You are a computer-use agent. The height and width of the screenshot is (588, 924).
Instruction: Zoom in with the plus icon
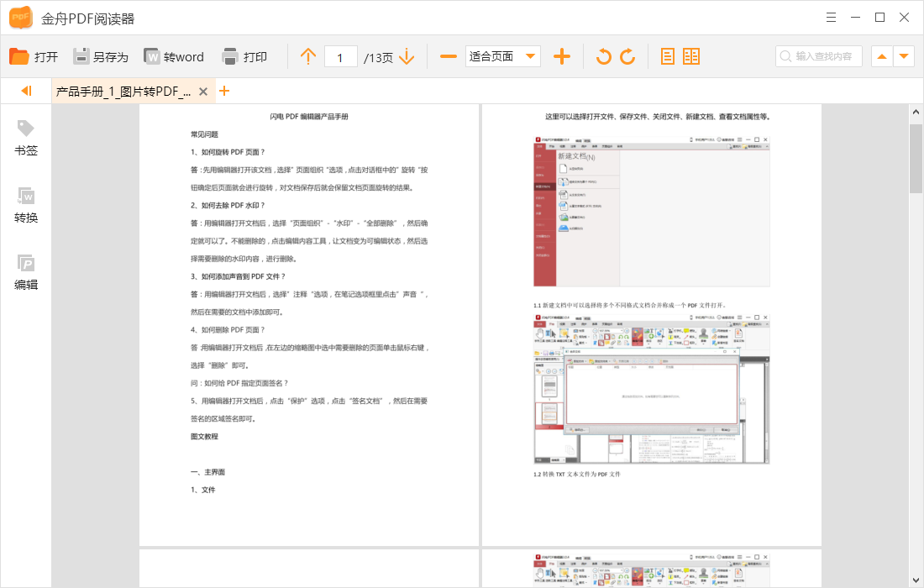(562, 56)
